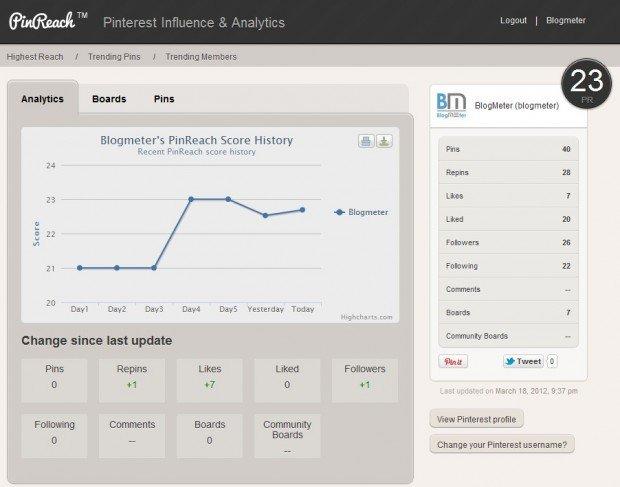Image resolution: width=620 pixels, height=487 pixels.
Task: Click the PinReach logo
Action: 48,21
